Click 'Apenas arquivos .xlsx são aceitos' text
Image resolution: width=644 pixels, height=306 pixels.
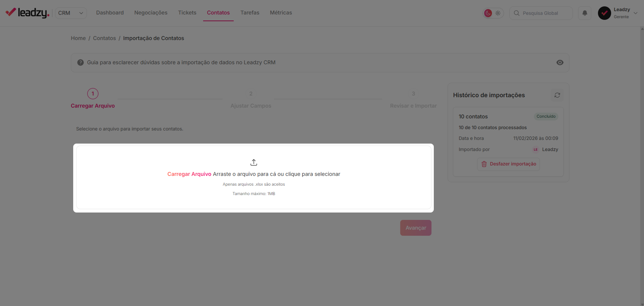pos(254,184)
